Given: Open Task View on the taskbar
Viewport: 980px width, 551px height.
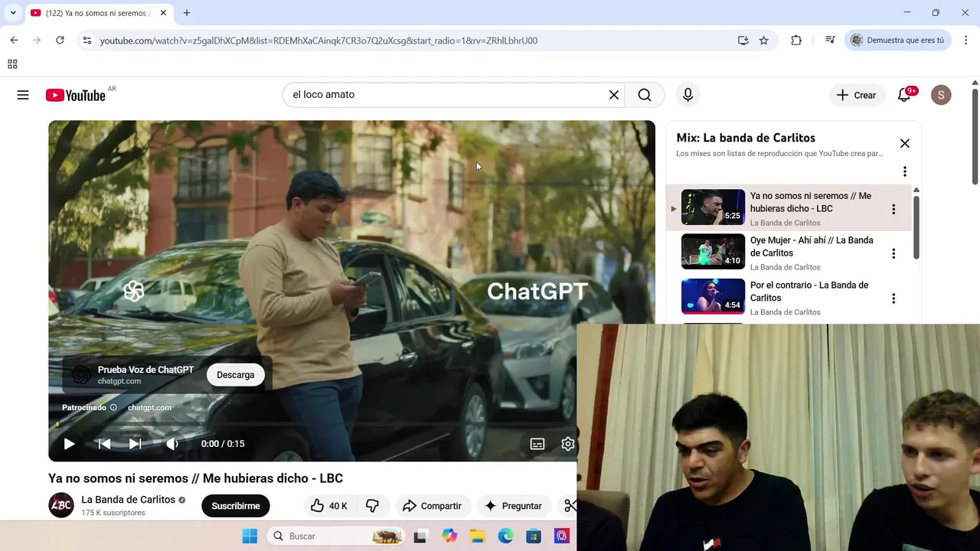Looking at the screenshot, I should (420, 536).
